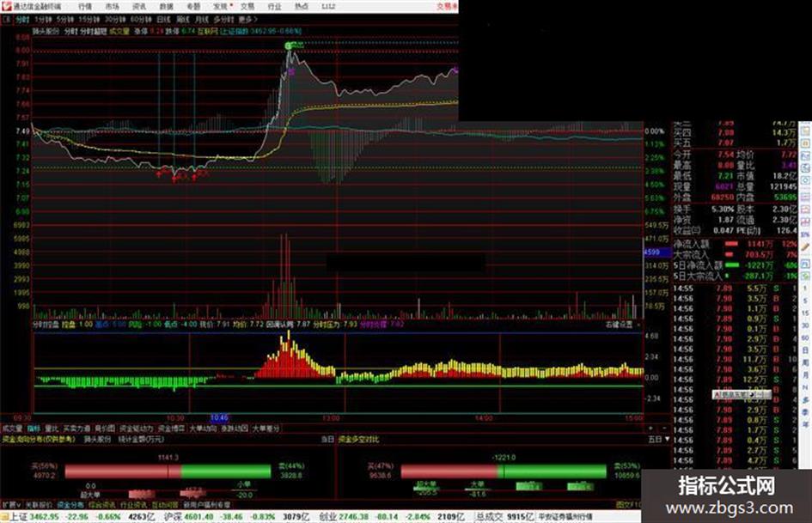This screenshot has height=523, width=812.
Task: Switch to 15分钟 chart period
Action: pos(89,19)
